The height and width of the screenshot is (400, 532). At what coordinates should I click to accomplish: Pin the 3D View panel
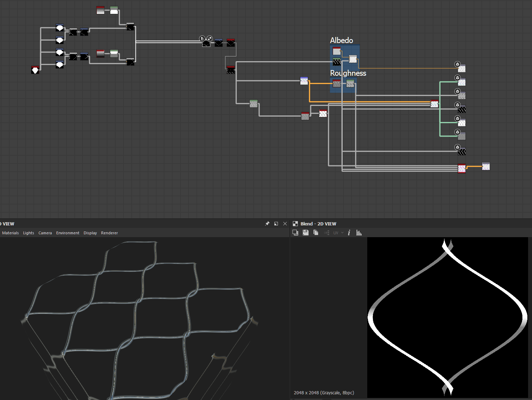(267, 224)
